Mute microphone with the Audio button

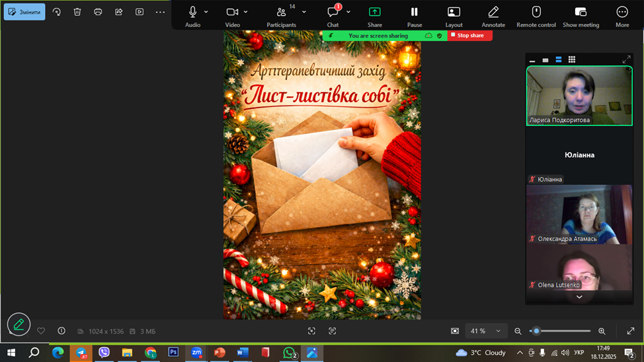click(x=192, y=13)
